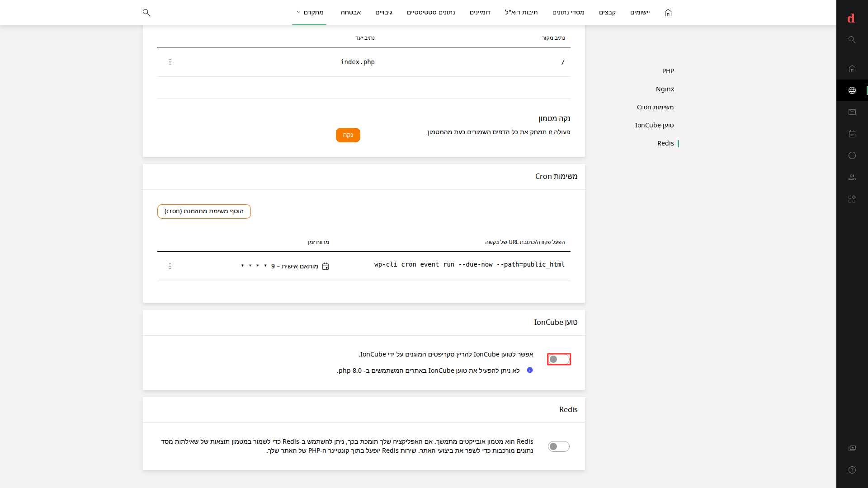
Task: Open the תיבות דוא"ל tab
Action: click(x=521, y=13)
